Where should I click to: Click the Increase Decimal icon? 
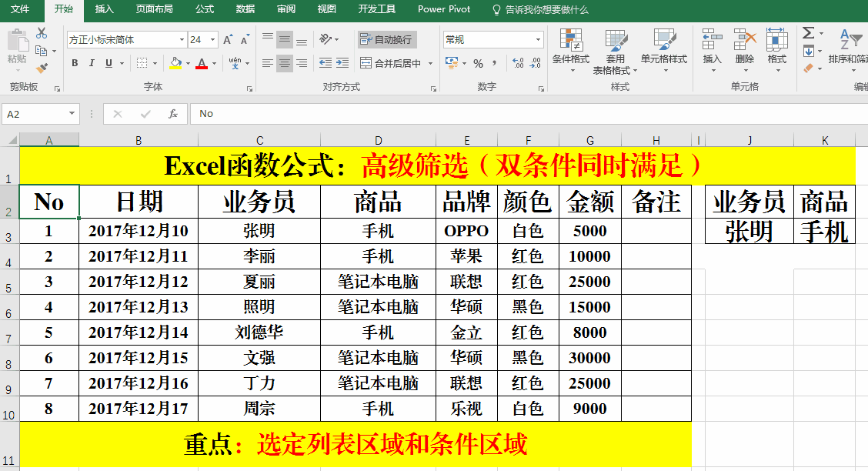coord(517,63)
